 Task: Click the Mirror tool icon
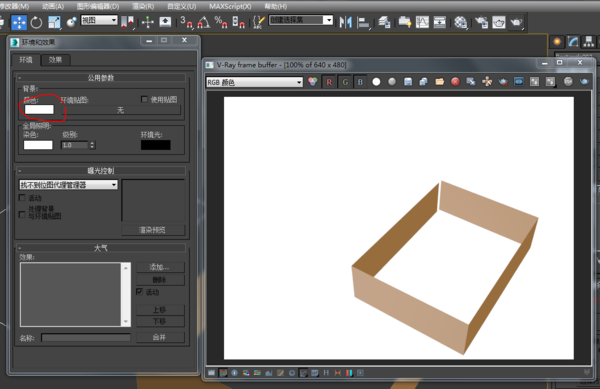(345, 22)
